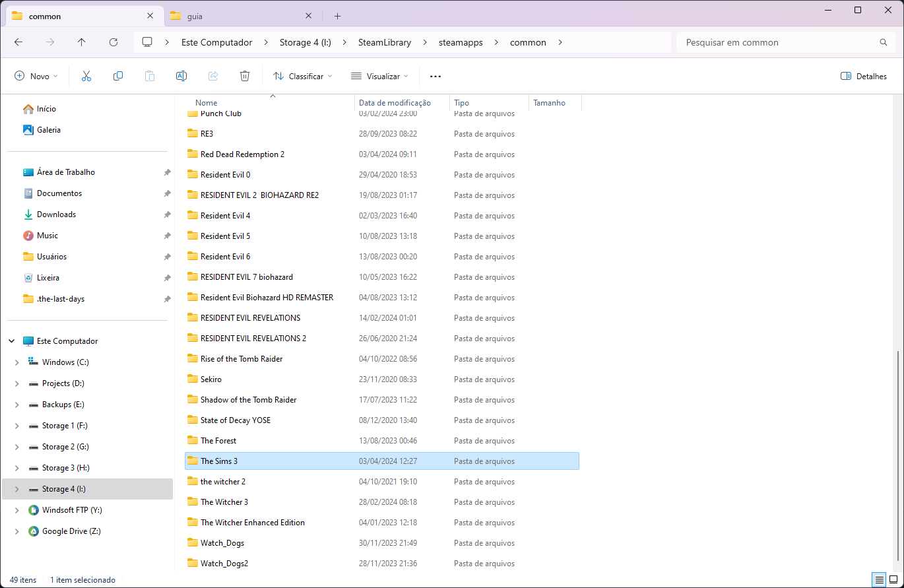Click the Cut scissors icon
This screenshot has height=588, width=904.
tap(86, 76)
